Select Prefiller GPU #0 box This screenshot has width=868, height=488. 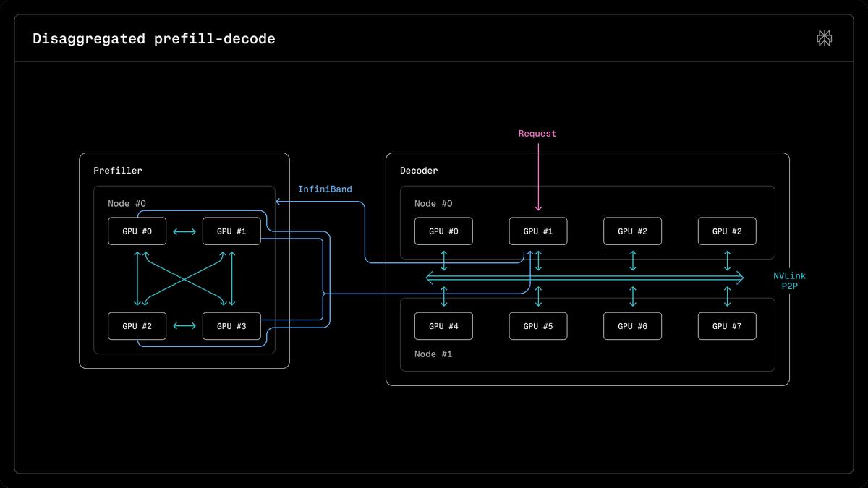click(x=137, y=231)
